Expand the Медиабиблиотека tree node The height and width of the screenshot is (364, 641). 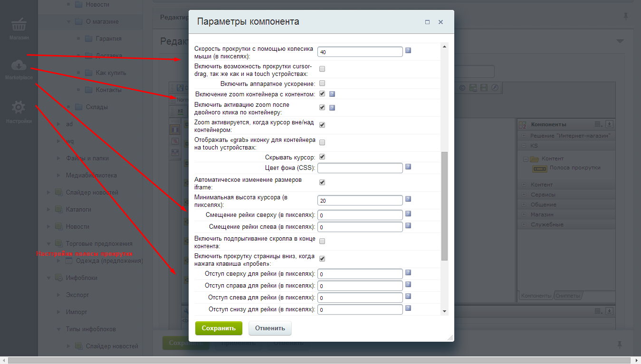(59, 175)
